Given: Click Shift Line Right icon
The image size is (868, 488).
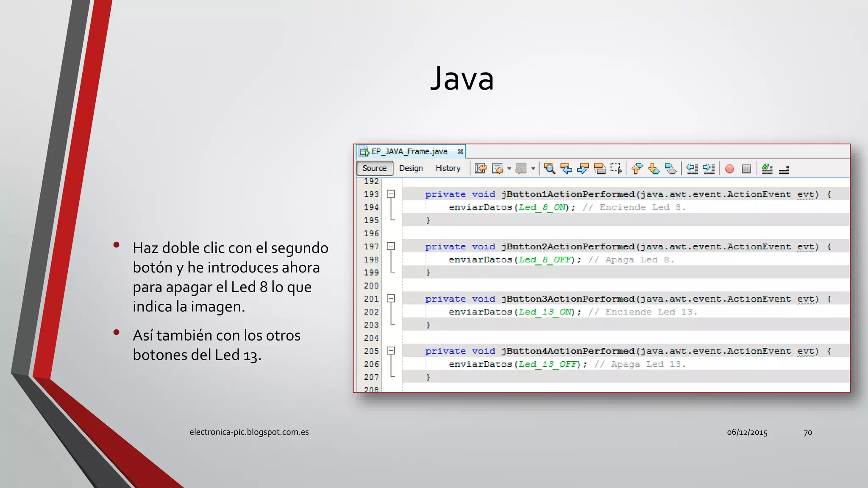Looking at the screenshot, I should click(x=709, y=169).
